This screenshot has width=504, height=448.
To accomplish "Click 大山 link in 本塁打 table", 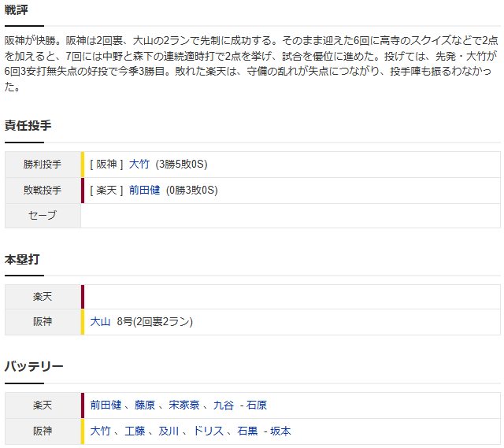I will pyautogui.click(x=100, y=322).
